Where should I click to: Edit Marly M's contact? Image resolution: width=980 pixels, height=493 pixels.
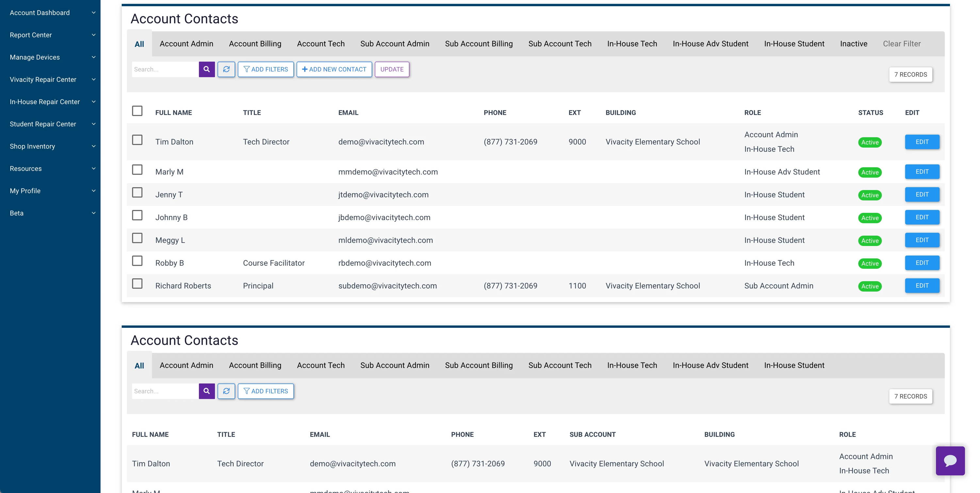[x=922, y=171]
